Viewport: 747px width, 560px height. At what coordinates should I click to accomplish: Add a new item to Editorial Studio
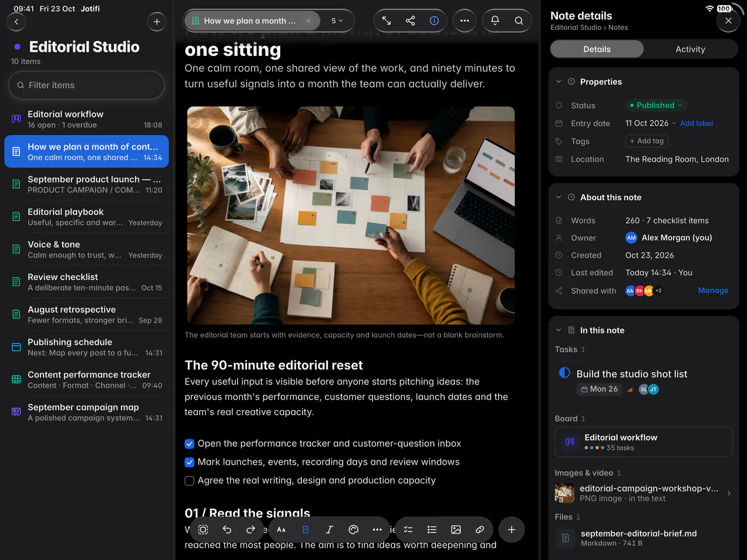pos(157,22)
